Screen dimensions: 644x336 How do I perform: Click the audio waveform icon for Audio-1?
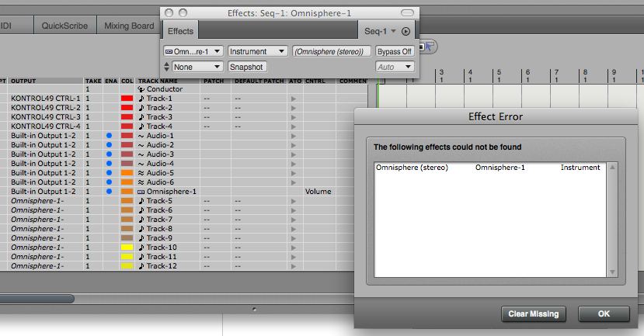141,136
